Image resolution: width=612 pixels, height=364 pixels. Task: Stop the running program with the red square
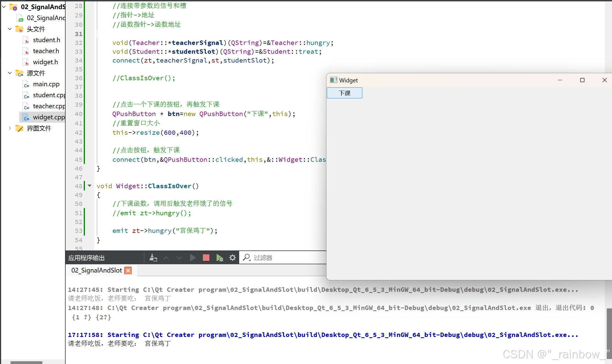pyautogui.click(x=206, y=258)
